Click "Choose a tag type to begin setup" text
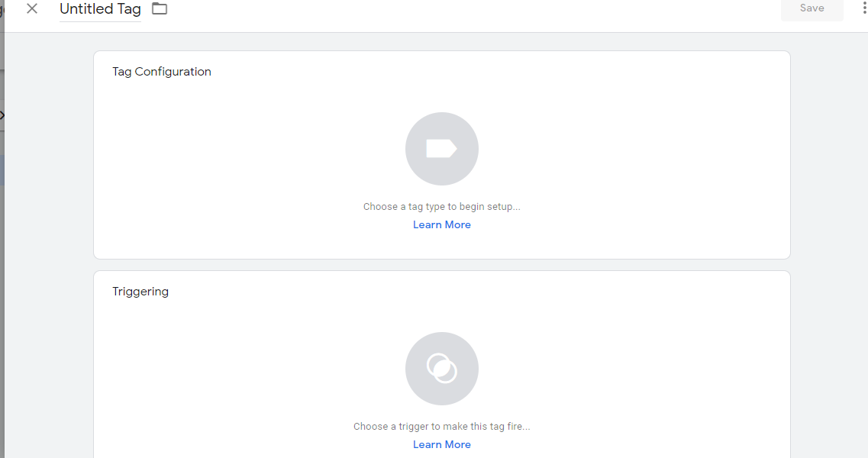Screen dimensions: 868x458 point(442,207)
